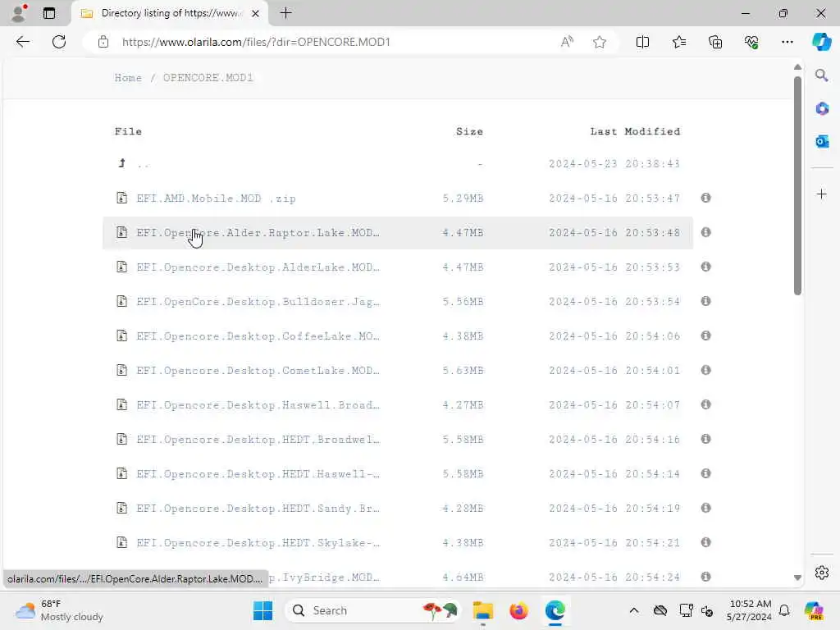840x630 pixels.
Task: Open Firefox from taskbar
Action: (518, 610)
